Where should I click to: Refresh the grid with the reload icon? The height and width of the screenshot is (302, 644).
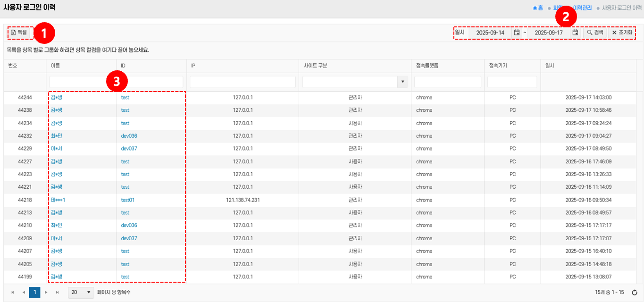[635, 293]
